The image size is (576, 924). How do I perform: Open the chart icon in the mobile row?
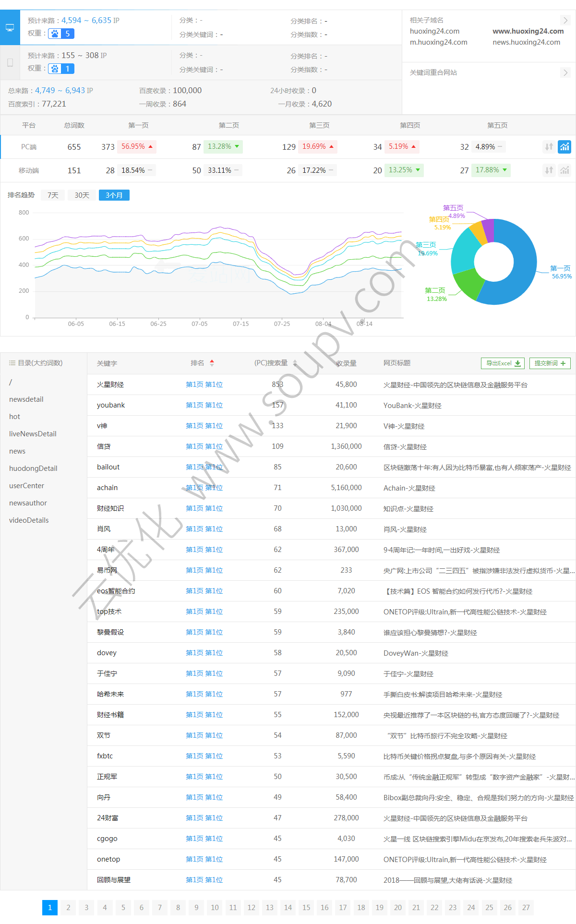[x=564, y=170]
